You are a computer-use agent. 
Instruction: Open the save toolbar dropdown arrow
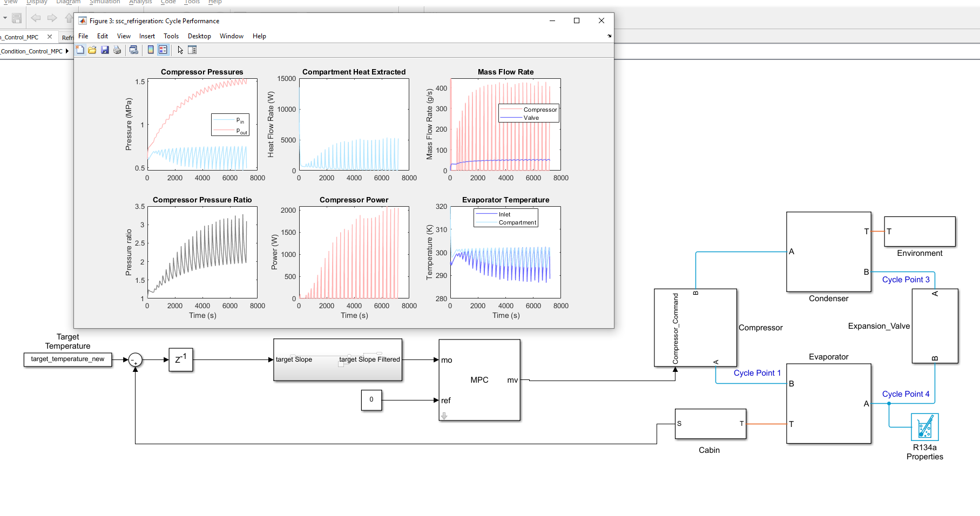click(5, 18)
